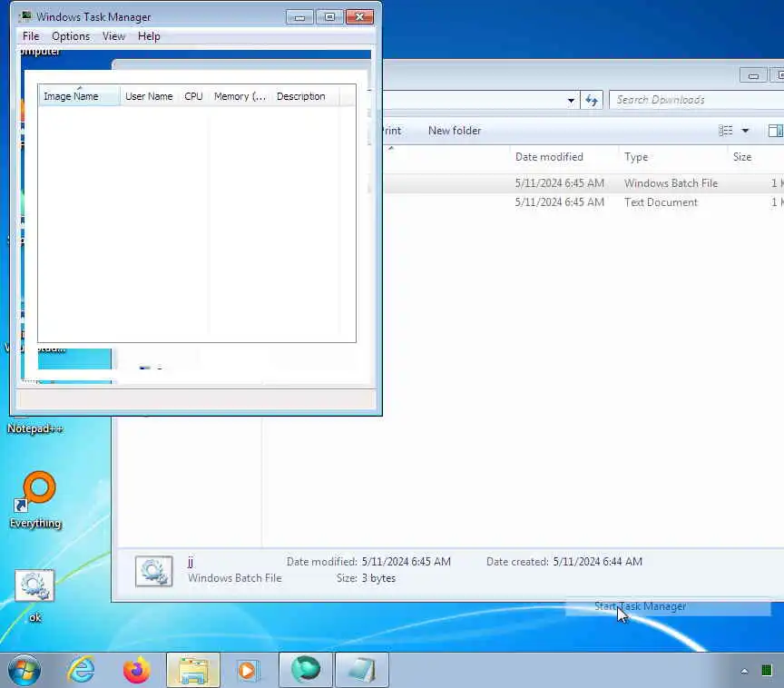The image size is (784, 688).
Task: Toggle the Explorer preview pane icon
Action: pyautogui.click(x=776, y=131)
